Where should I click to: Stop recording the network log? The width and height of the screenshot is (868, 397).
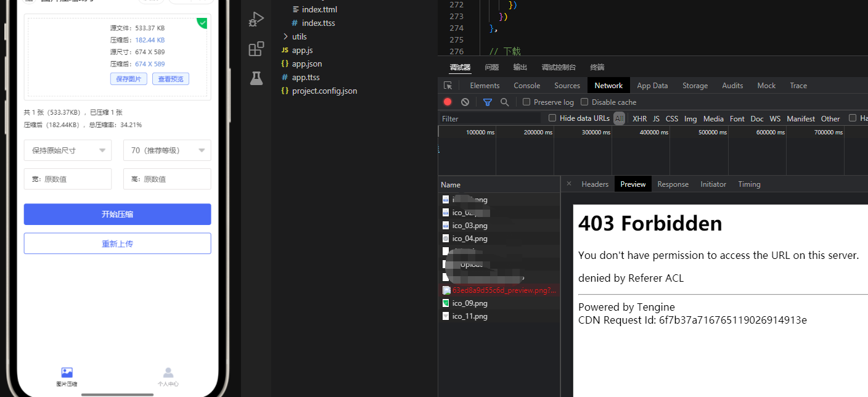(448, 102)
